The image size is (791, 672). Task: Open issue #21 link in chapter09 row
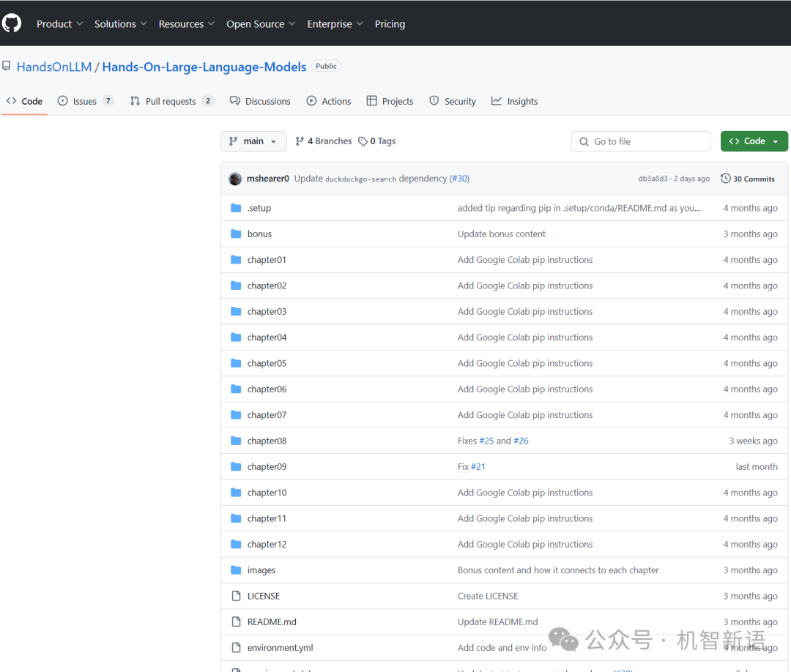click(x=478, y=466)
